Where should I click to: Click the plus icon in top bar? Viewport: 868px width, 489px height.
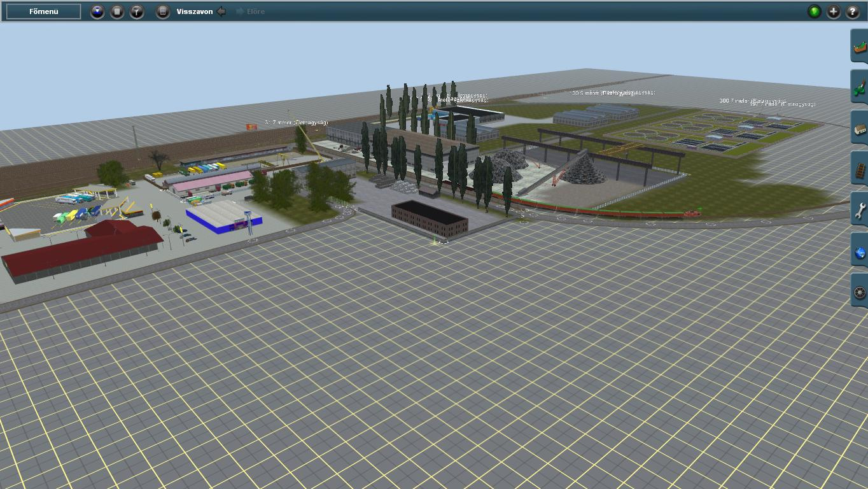point(834,11)
